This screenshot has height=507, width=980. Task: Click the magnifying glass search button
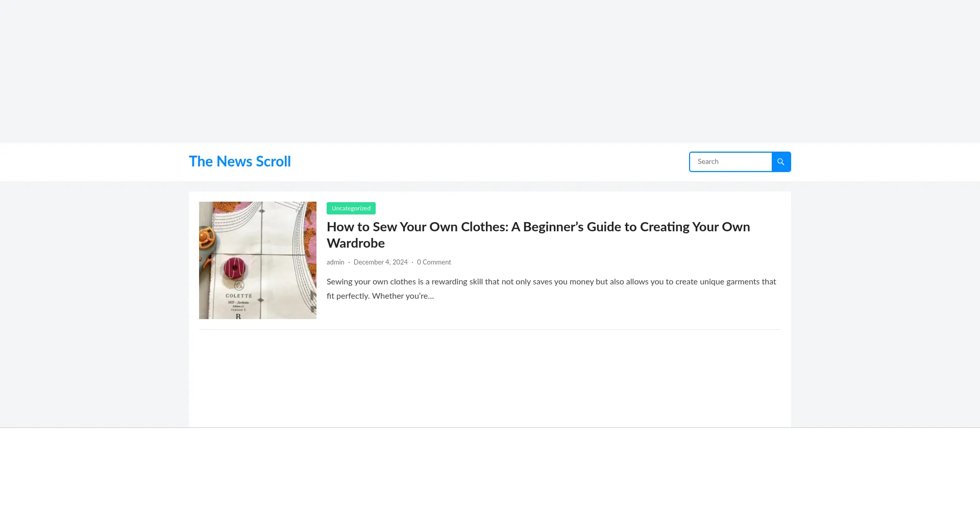tap(781, 162)
